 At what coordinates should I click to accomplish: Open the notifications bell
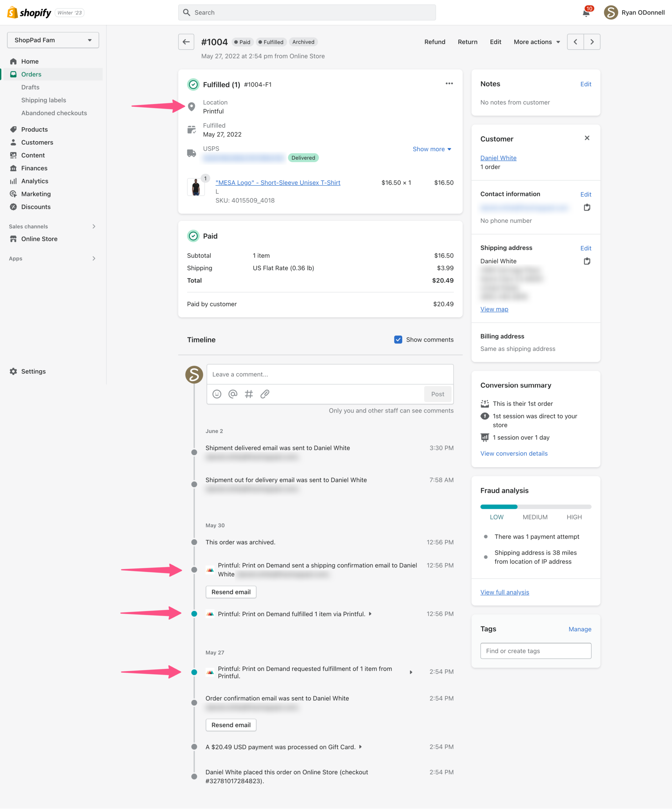(x=586, y=12)
